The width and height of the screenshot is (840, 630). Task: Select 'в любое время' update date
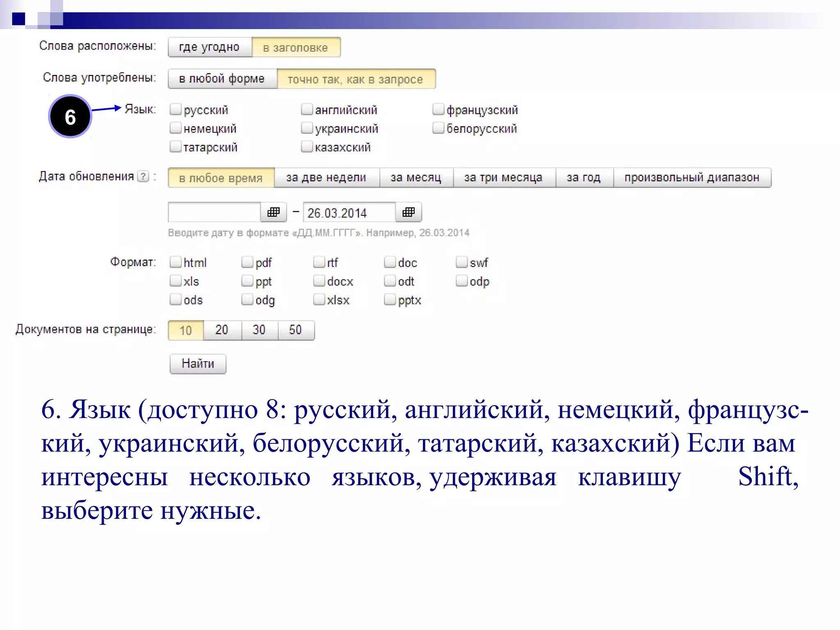point(221,178)
